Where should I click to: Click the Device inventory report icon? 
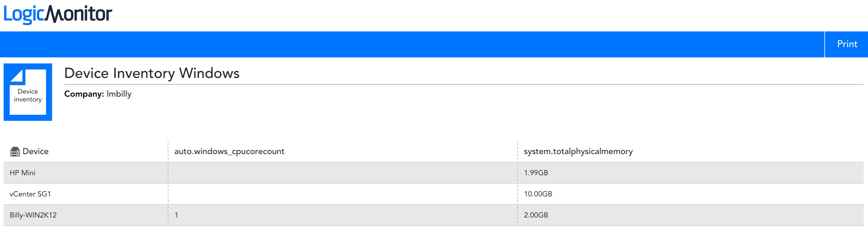28,92
